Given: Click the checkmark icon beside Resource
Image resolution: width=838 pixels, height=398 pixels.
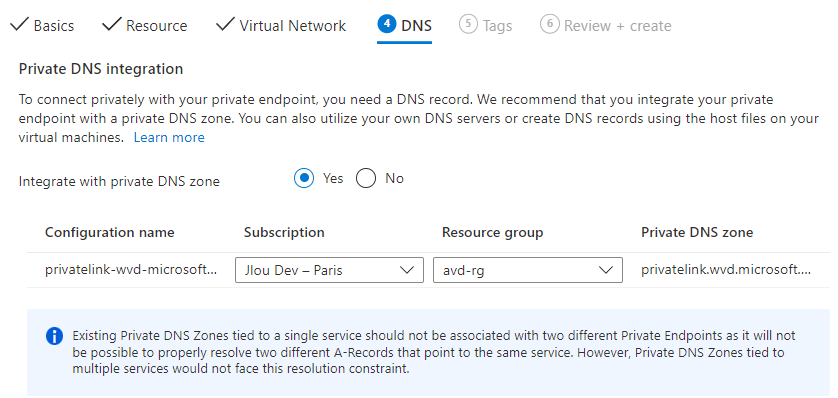Looking at the screenshot, I should [x=111, y=25].
